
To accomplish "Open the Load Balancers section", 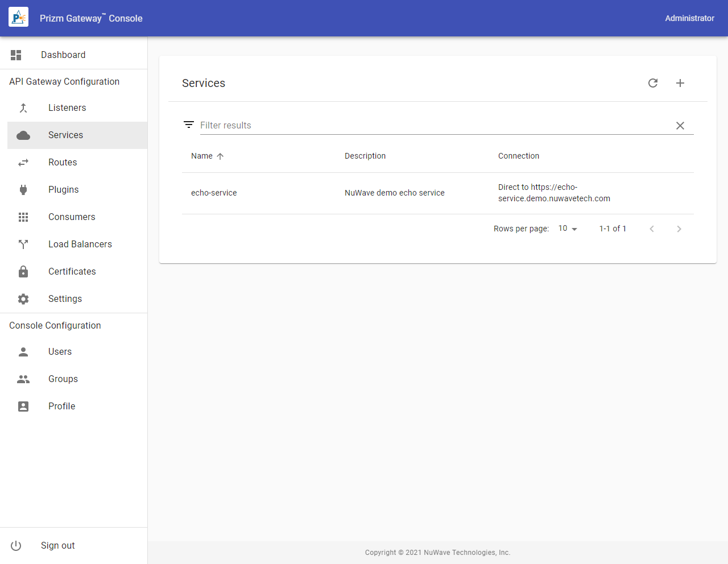I will pyautogui.click(x=80, y=244).
